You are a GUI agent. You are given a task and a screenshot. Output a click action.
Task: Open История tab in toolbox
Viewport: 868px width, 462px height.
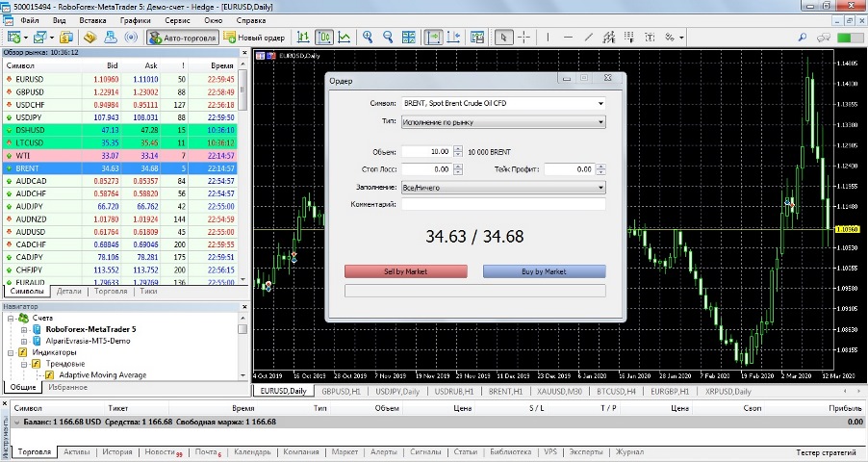click(116, 452)
